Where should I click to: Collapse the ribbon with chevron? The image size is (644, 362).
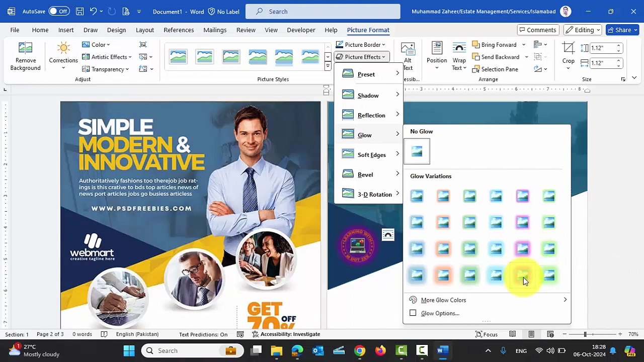(x=634, y=78)
